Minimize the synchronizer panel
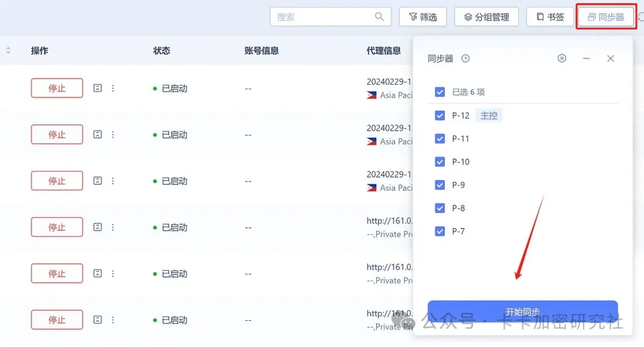The image size is (644, 347). point(586,58)
